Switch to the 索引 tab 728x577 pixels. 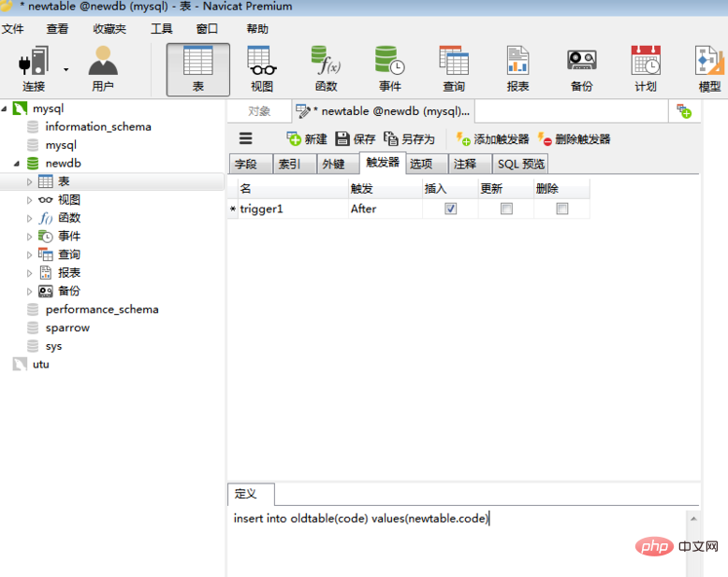[x=295, y=164]
